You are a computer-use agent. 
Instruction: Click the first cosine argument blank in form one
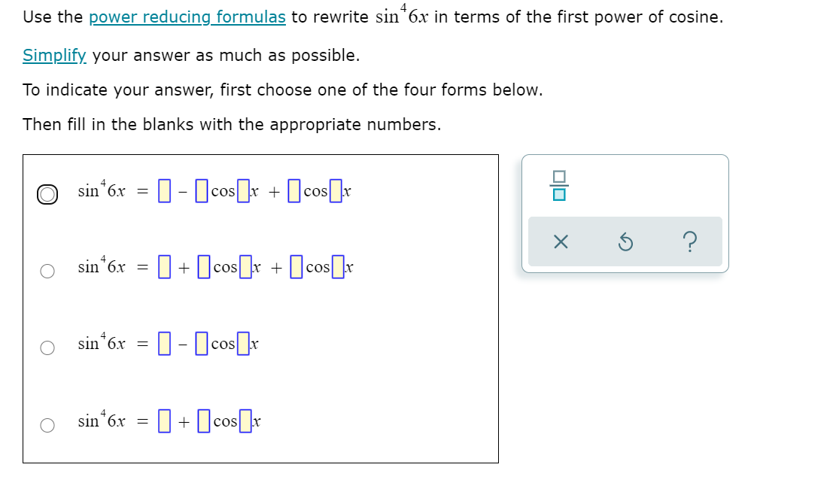tap(242, 192)
